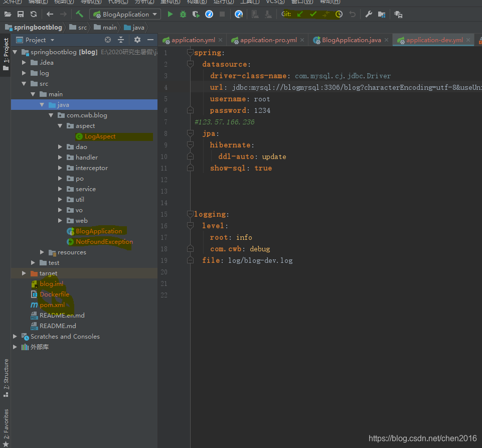Screen dimensions: 482x448
Task: Open settings with the wrench icon
Action: pyautogui.click(x=369, y=14)
